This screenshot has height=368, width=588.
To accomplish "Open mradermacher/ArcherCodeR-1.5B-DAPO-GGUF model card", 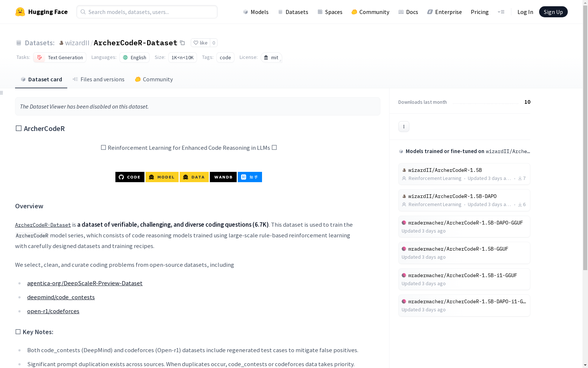I will tap(464, 227).
